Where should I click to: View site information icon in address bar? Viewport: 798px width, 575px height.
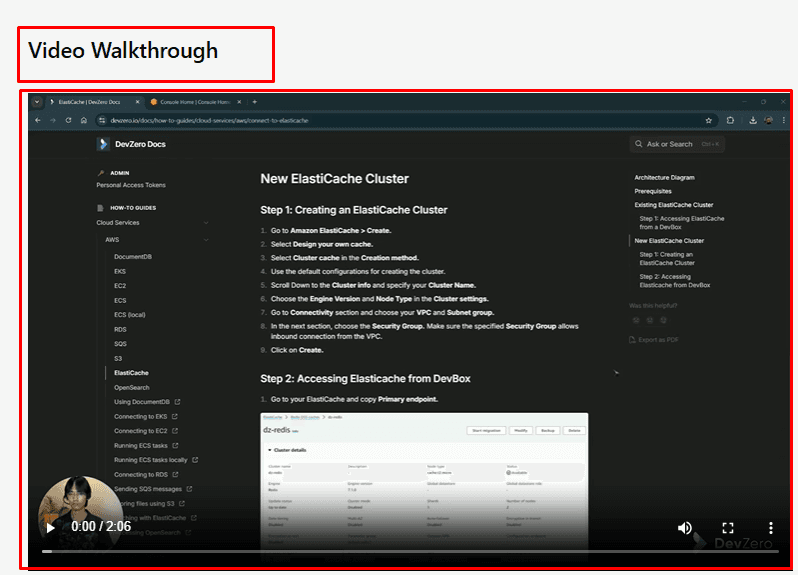point(102,121)
